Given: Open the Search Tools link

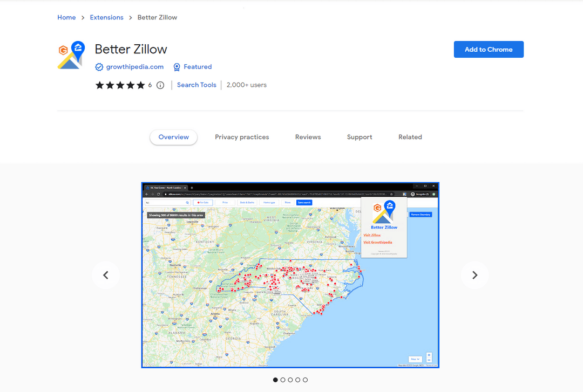Looking at the screenshot, I should tap(196, 85).
